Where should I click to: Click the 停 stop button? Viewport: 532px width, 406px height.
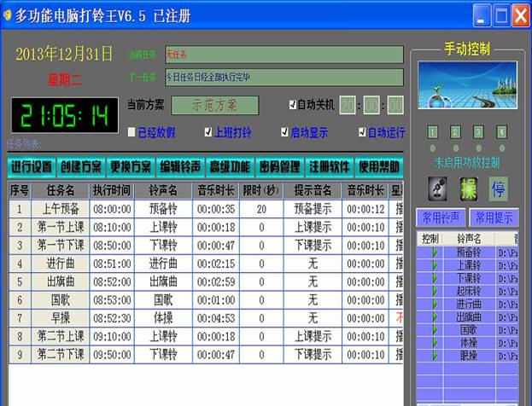[499, 188]
